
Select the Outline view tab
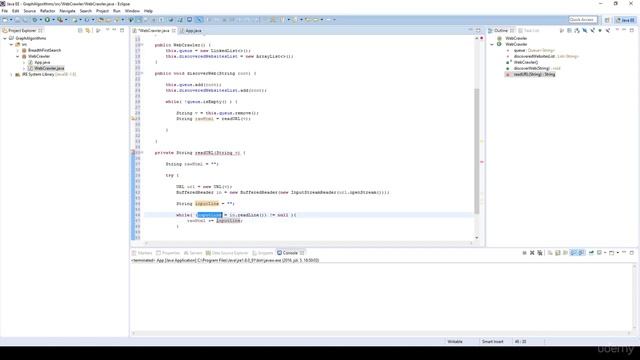[500, 31]
